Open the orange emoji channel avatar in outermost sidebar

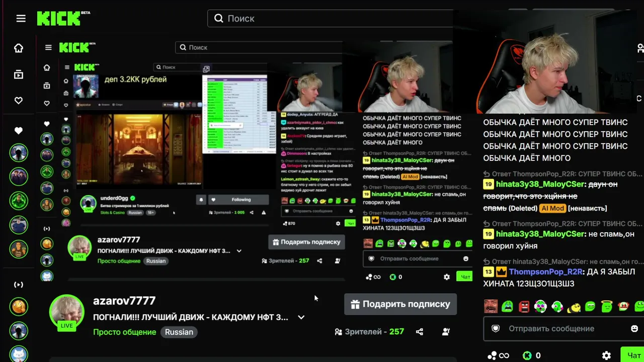[19, 306]
